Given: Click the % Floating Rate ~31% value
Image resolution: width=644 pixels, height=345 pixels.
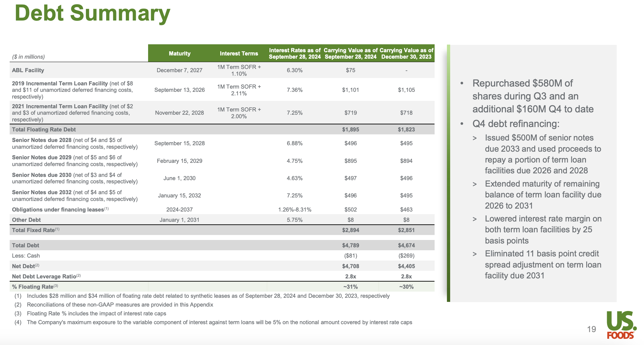Looking at the screenshot, I should (x=350, y=287).
